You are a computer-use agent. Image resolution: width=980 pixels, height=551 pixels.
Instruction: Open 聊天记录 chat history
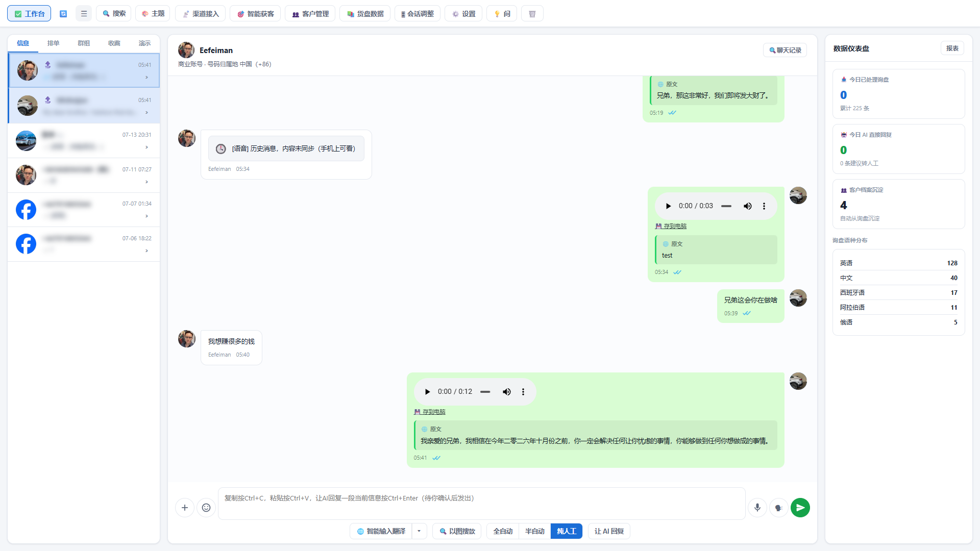(x=785, y=50)
